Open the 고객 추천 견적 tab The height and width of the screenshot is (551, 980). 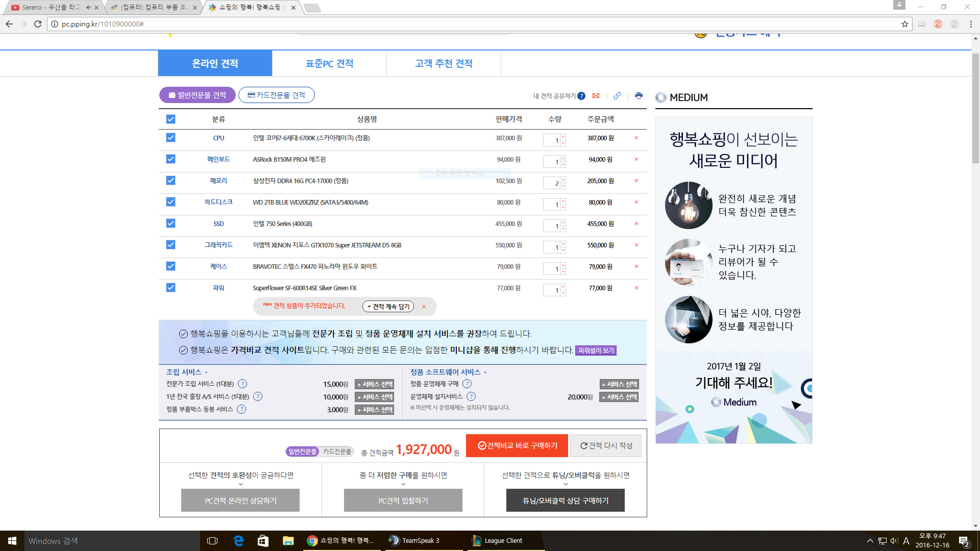[444, 63]
